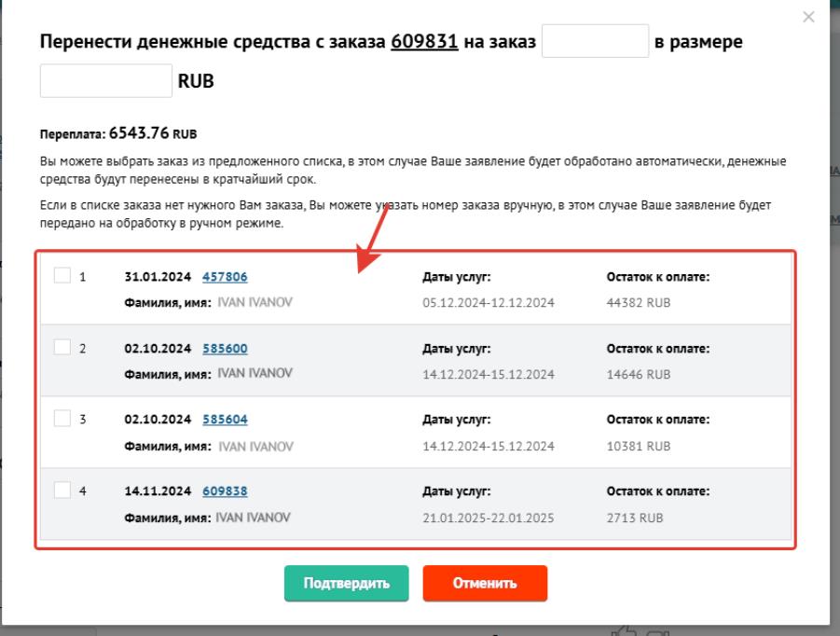Open order link 457806
840x636 pixels.
tap(225, 277)
